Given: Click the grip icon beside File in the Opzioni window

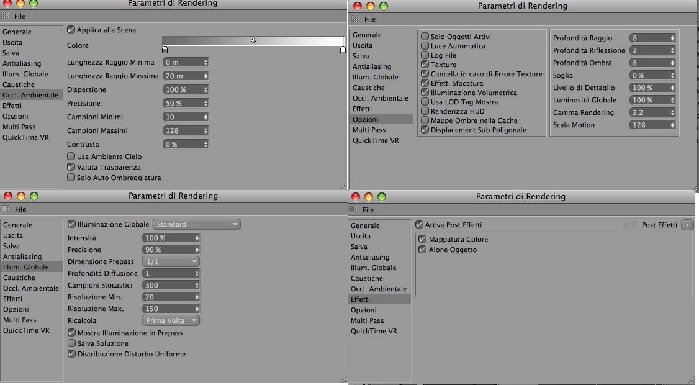Looking at the screenshot, I should tap(355, 20).
